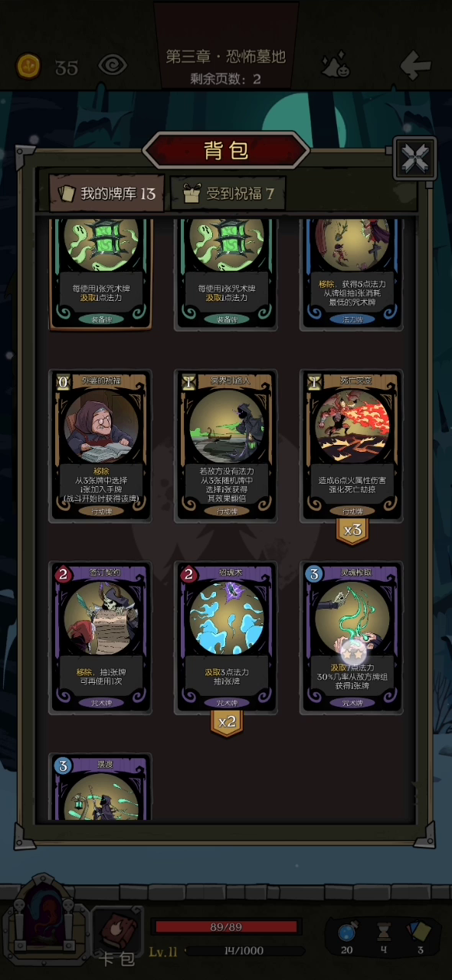Select the 签订契约 contract card
The width and height of the screenshot is (452, 980).
pos(100,638)
